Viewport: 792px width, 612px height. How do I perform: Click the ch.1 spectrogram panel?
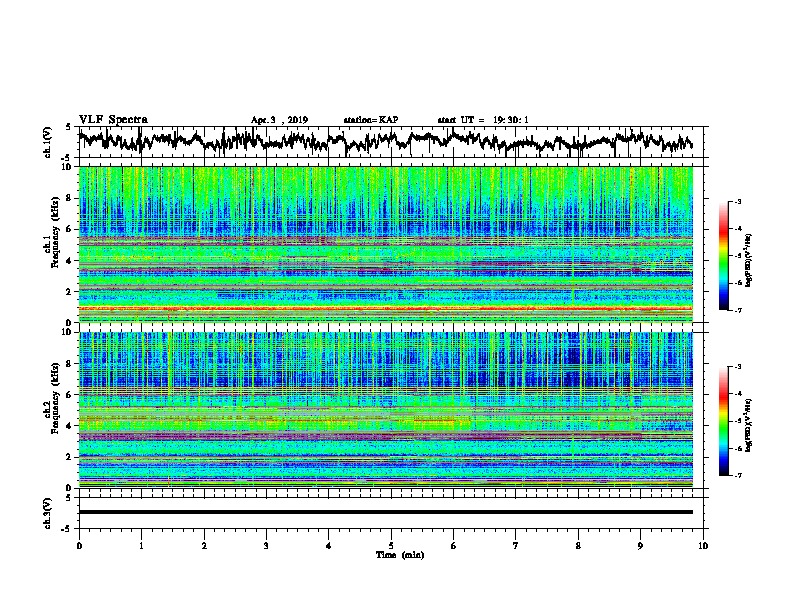[x=385, y=244]
